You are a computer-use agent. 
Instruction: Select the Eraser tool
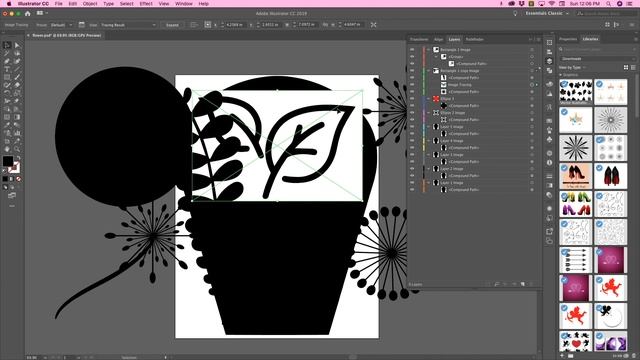tap(17, 85)
